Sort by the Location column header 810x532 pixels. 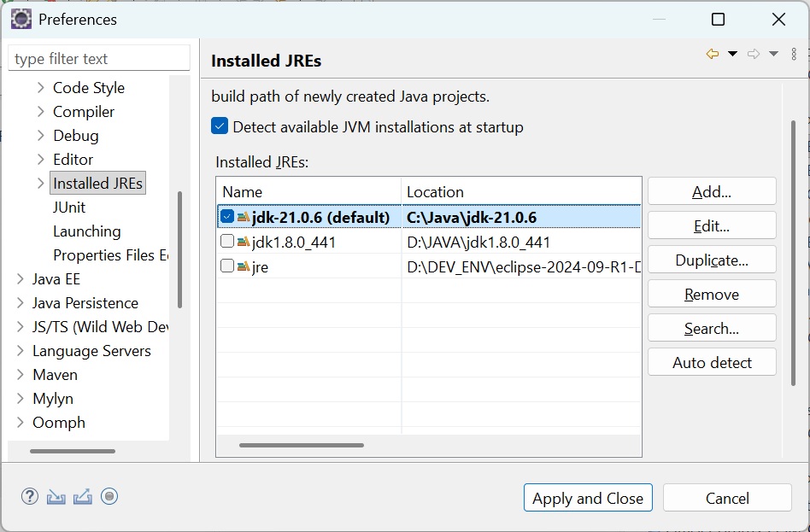pyautogui.click(x=521, y=191)
